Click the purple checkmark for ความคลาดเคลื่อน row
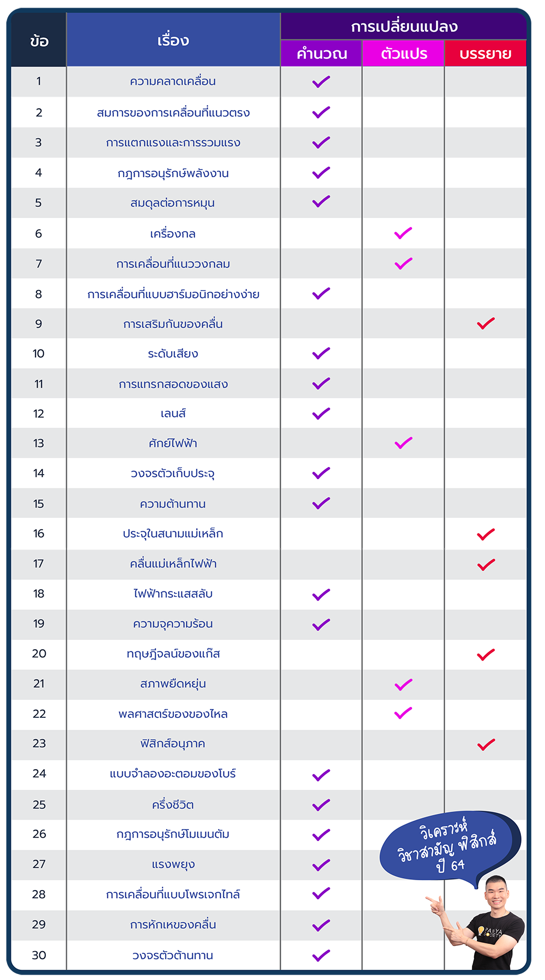545x980 pixels. tap(321, 82)
